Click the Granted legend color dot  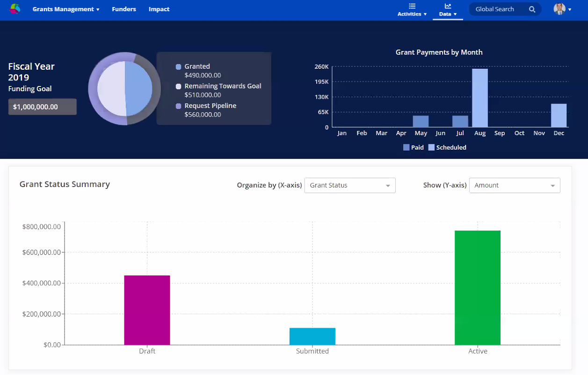pos(178,67)
